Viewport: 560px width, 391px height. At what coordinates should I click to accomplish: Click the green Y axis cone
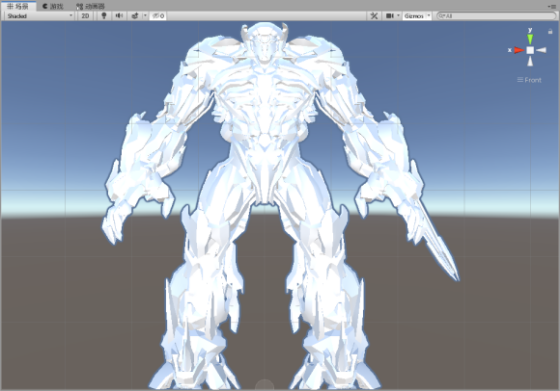[530, 39]
